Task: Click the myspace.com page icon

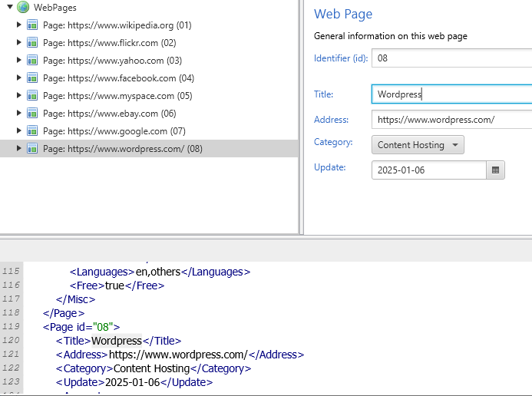Action: click(x=32, y=96)
